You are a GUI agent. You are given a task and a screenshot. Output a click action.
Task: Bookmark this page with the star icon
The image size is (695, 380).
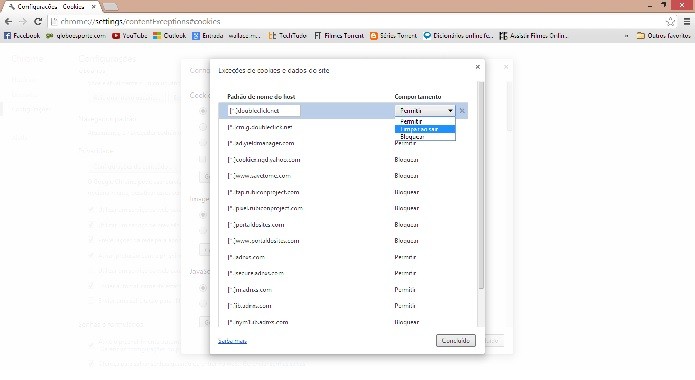click(x=671, y=21)
